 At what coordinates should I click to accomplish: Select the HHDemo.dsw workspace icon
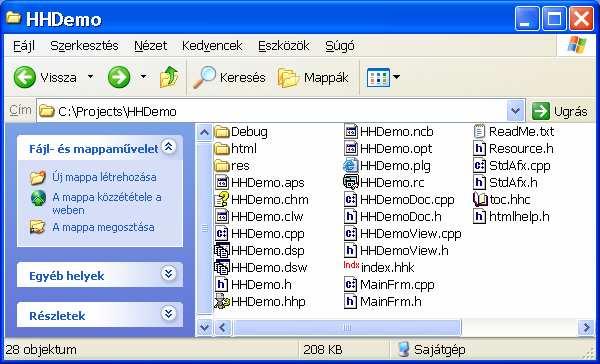point(222,267)
